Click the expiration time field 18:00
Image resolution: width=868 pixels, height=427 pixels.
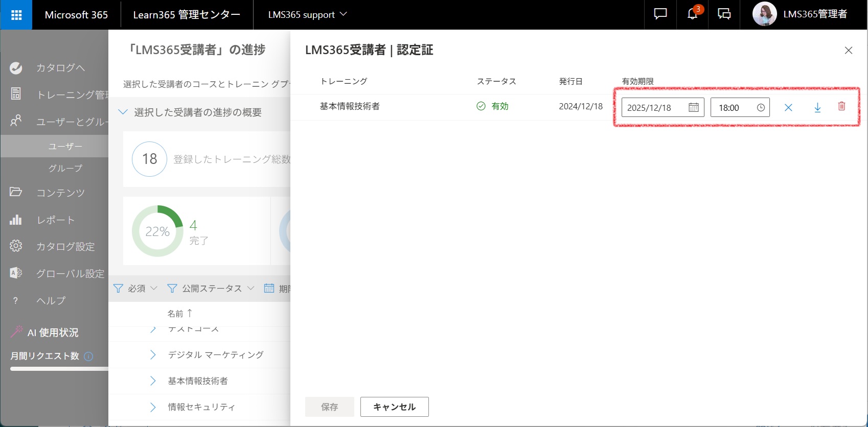pyautogui.click(x=740, y=107)
